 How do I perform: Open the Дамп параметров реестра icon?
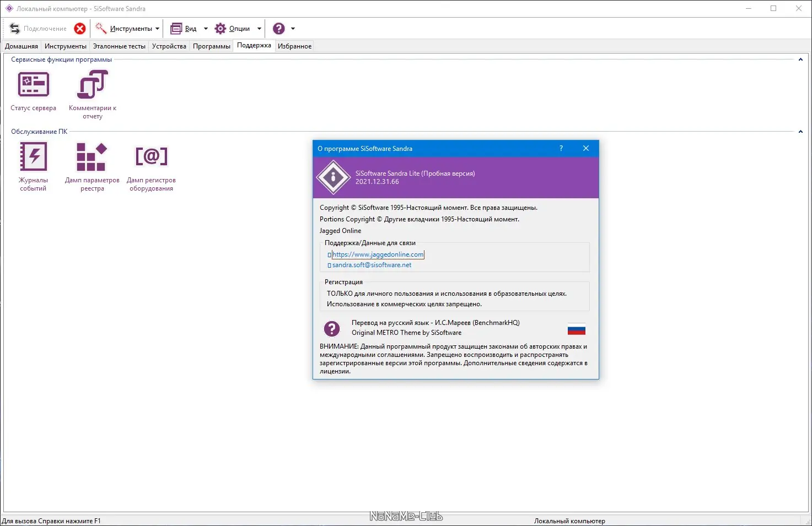pyautogui.click(x=92, y=156)
